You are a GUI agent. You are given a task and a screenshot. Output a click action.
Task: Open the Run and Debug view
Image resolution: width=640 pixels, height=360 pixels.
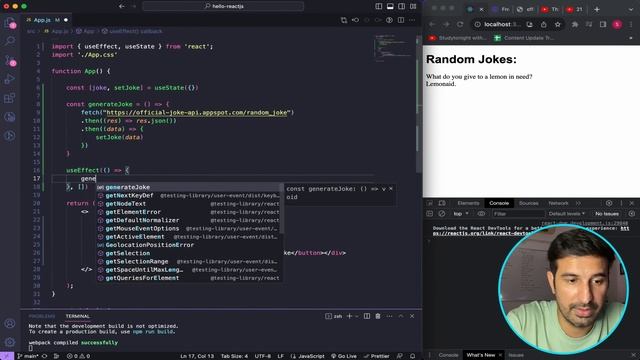coord(10,79)
